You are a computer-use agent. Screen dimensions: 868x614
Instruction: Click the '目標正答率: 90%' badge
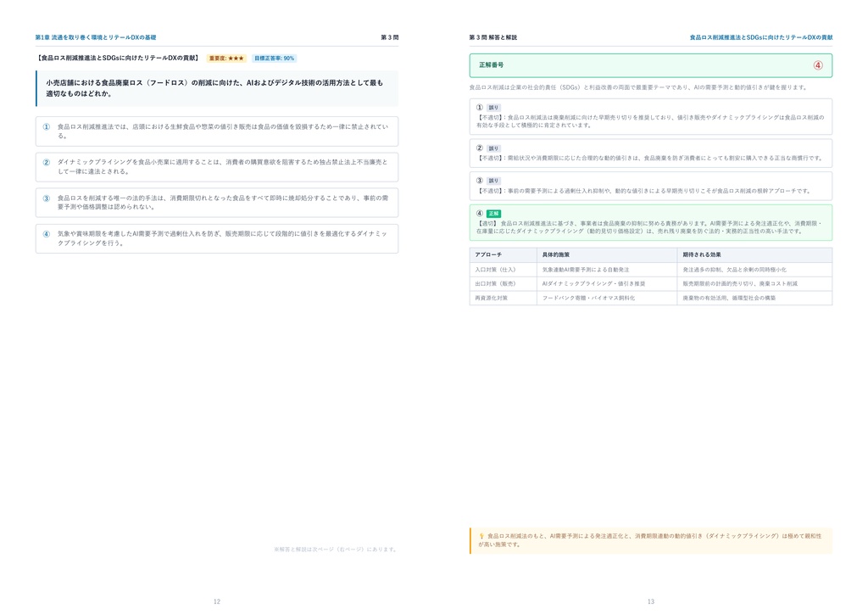tap(275, 59)
